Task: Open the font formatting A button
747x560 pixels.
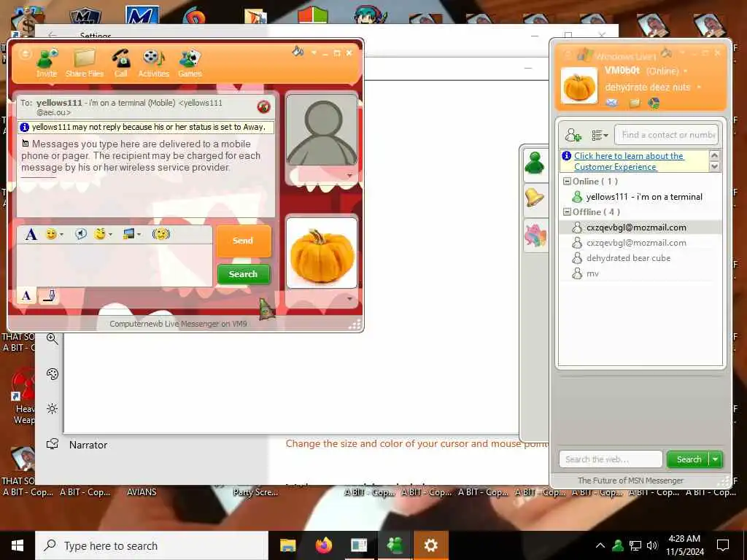Action: click(31, 234)
